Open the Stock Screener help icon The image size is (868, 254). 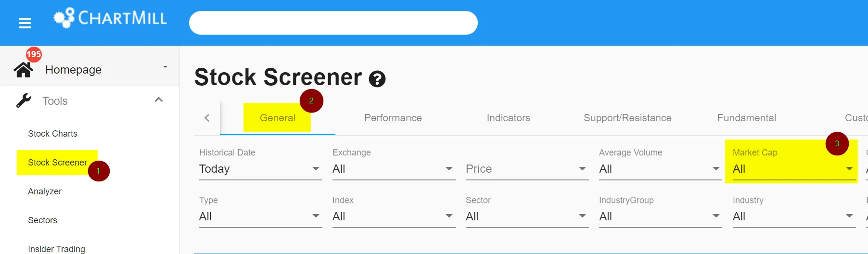click(377, 79)
